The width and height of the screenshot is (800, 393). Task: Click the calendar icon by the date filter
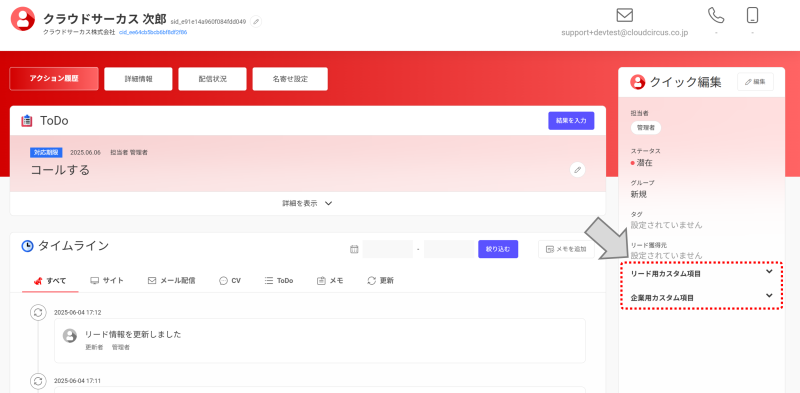point(354,250)
